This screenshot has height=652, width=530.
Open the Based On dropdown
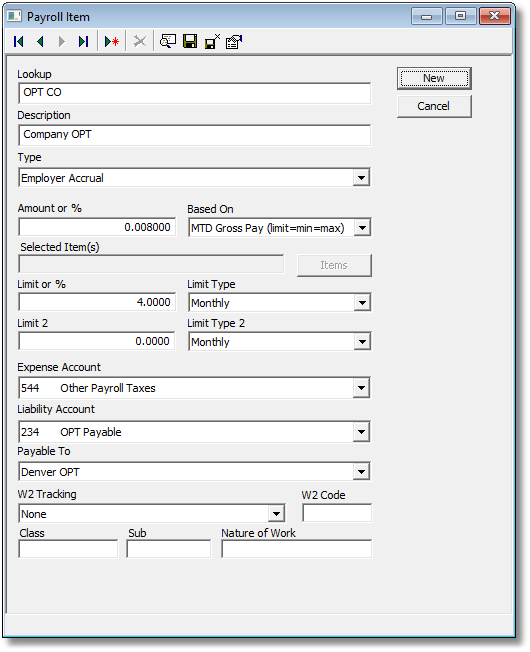[x=362, y=228]
